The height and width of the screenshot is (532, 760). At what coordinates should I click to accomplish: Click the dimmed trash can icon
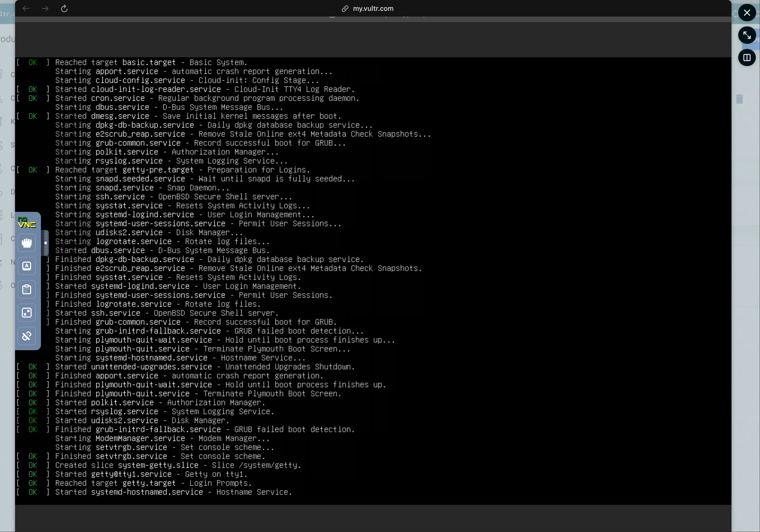tap(740, 99)
